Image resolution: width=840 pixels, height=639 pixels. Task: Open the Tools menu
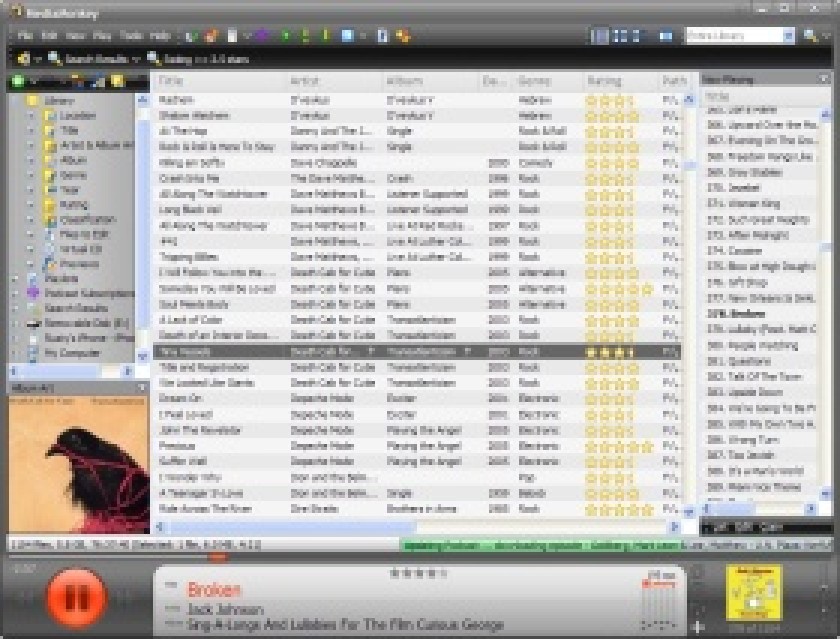coord(130,36)
